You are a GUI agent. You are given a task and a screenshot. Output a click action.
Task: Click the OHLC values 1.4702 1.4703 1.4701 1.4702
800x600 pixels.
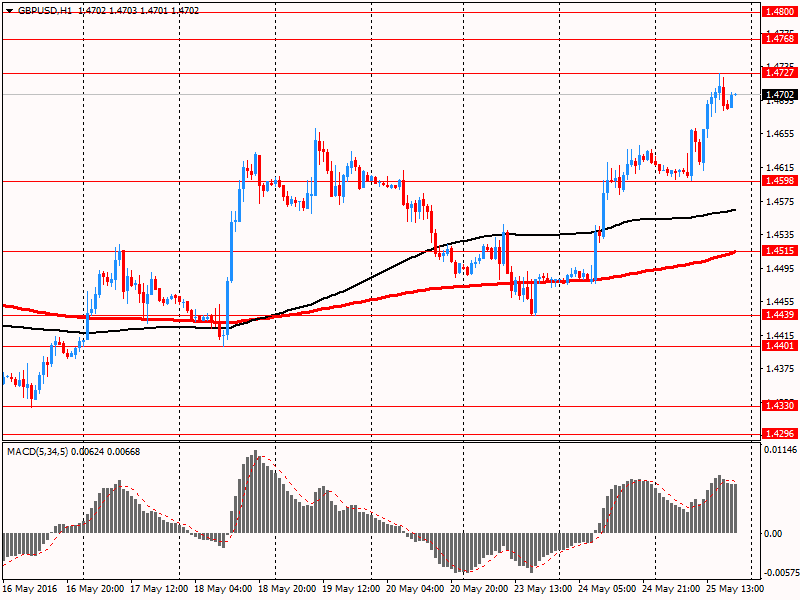[139, 11]
